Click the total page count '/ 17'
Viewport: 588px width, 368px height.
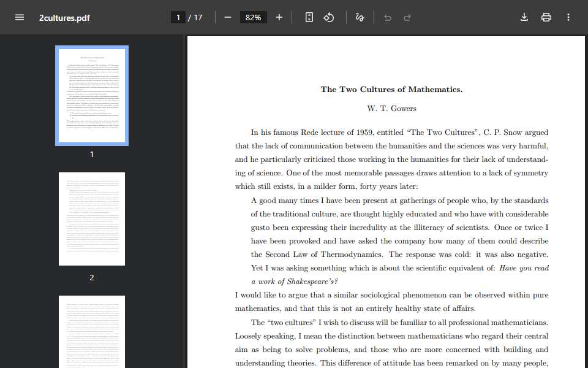pyautogui.click(x=195, y=18)
